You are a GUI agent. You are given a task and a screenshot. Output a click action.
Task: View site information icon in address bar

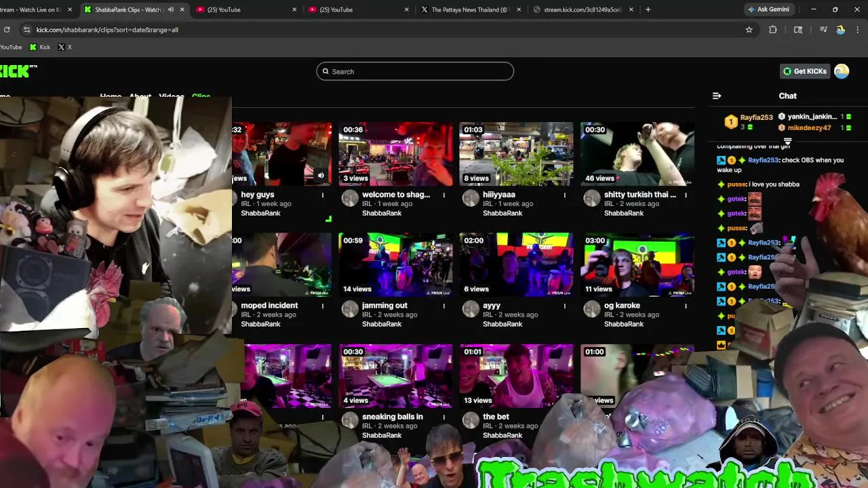pos(26,30)
